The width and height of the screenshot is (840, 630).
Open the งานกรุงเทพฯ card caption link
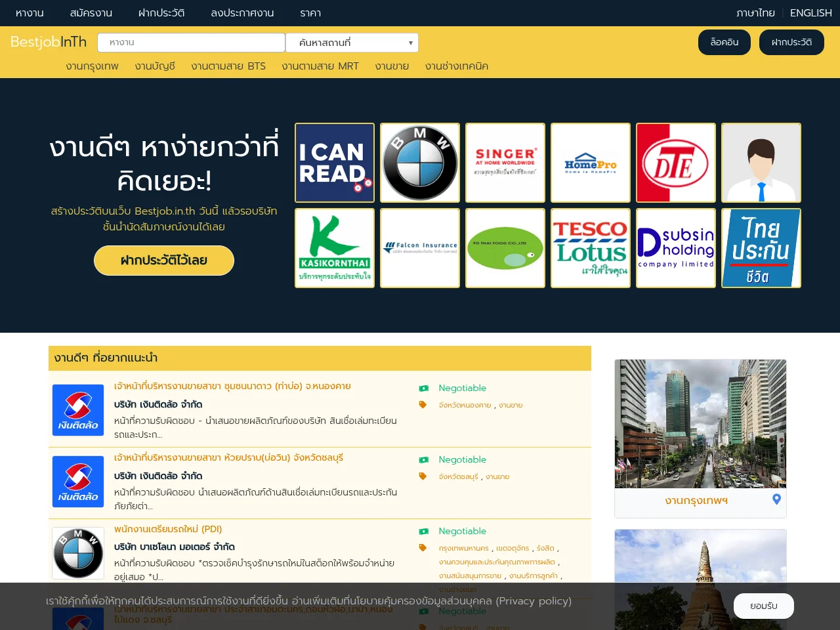(696, 501)
